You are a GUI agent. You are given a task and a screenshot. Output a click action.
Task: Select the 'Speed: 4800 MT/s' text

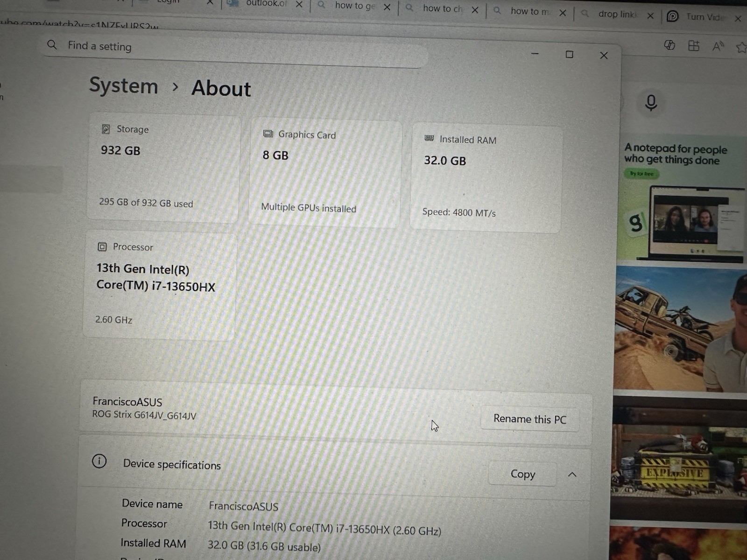pos(459,212)
